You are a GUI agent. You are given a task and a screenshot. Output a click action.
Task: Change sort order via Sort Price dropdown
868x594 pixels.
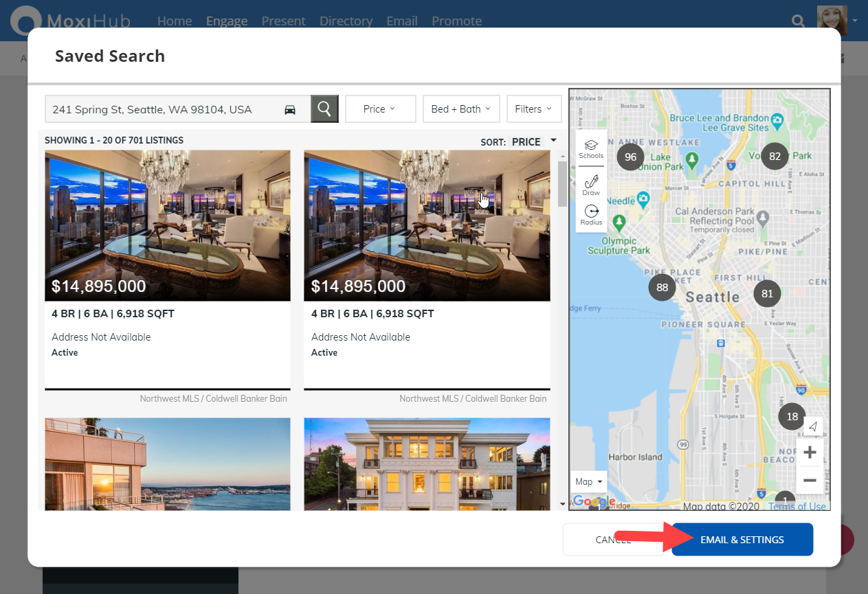click(x=533, y=141)
